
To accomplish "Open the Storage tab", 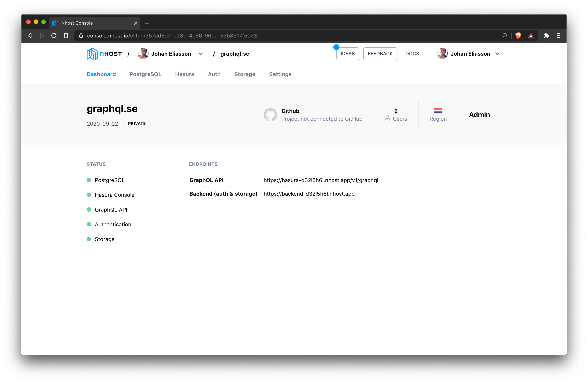I will (x=245, y=74).
